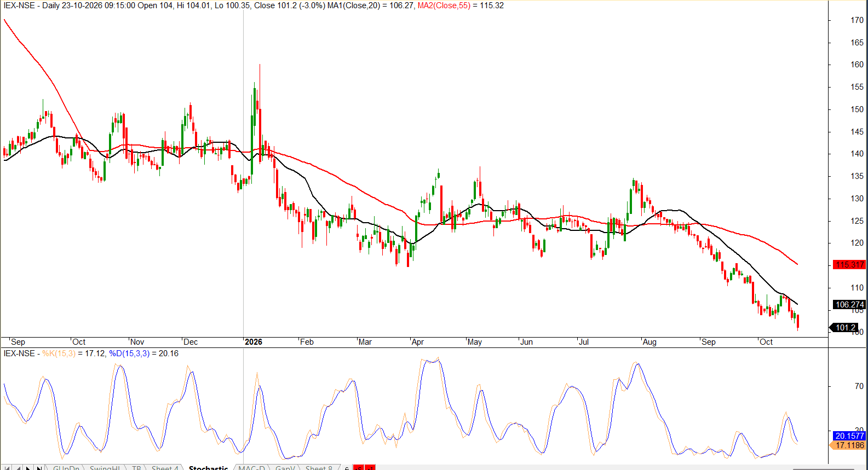Switch to the SwingHI sheet tab
The height and width of the screenshot is (470, 868).
pyautogui.click(x=105, y=468)
